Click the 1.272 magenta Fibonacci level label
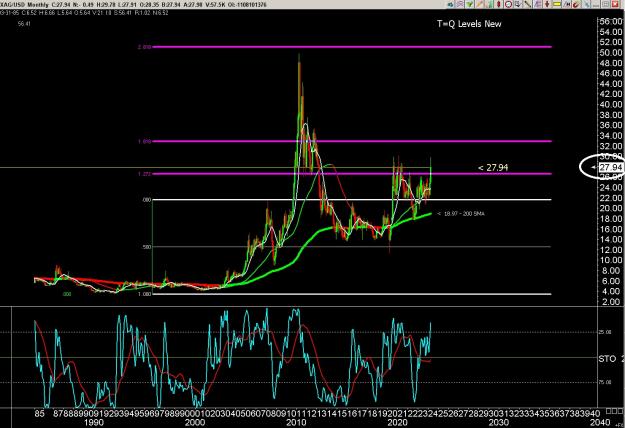The image size is (625, 428). tap(144, 174)
